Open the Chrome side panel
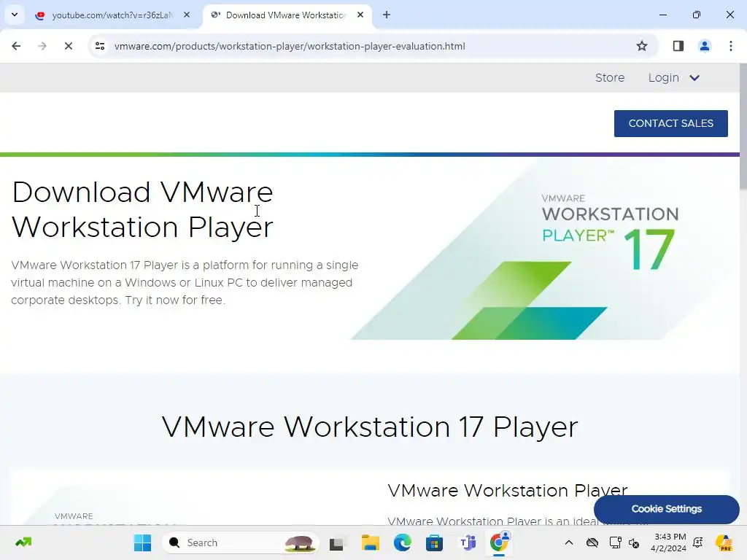The width and height of the screenshot is (747, 560). (678, 46)
